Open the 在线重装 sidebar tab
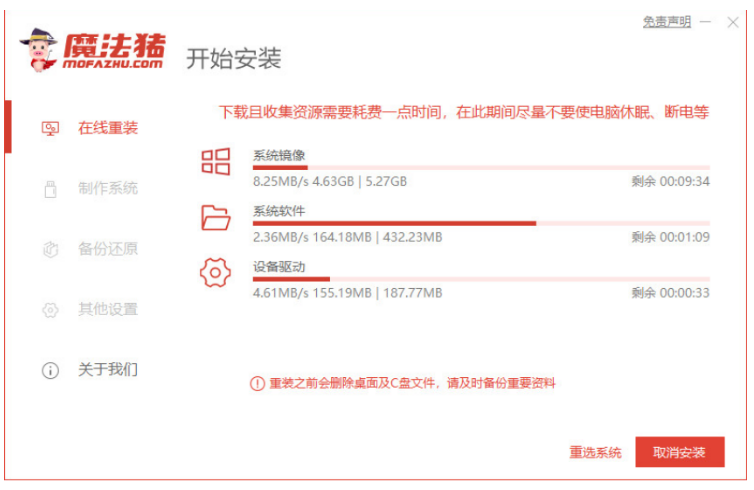 click(108, 128)
